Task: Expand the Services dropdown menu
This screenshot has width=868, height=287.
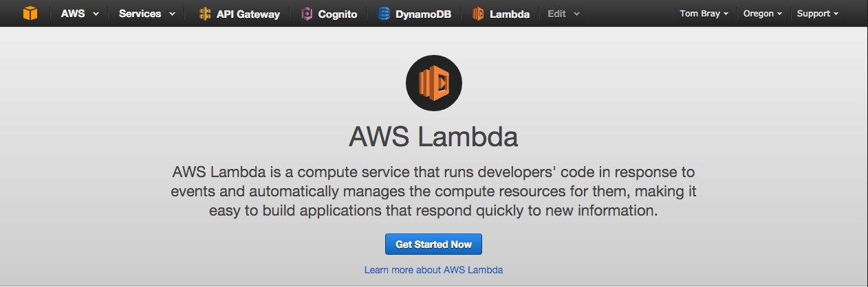Action: pos(147,14)
